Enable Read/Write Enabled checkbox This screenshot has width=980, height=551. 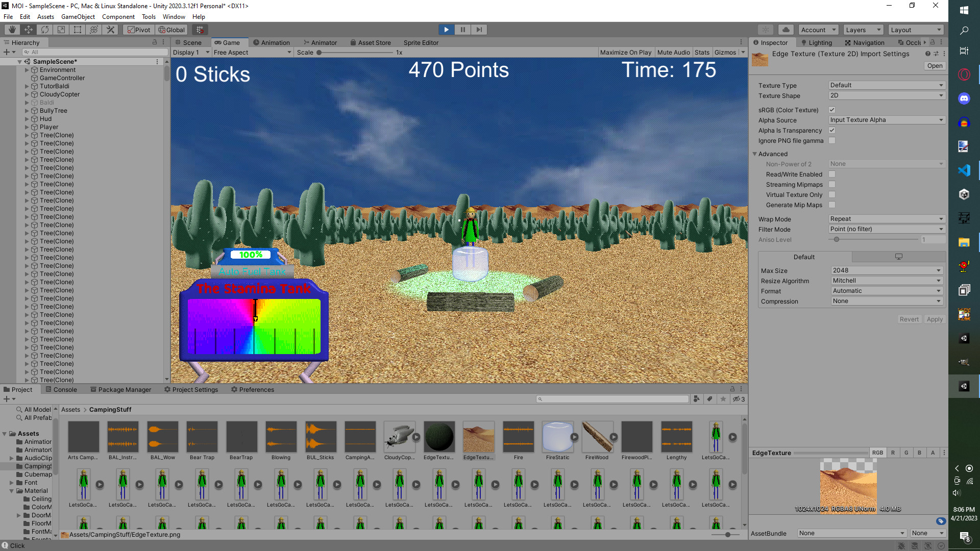(832, 174)
